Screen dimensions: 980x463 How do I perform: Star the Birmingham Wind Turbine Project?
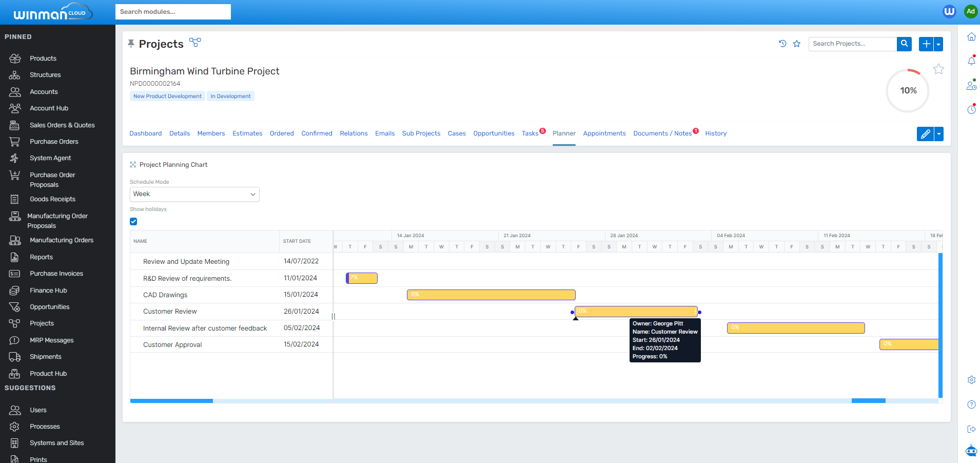coord(938,69)
